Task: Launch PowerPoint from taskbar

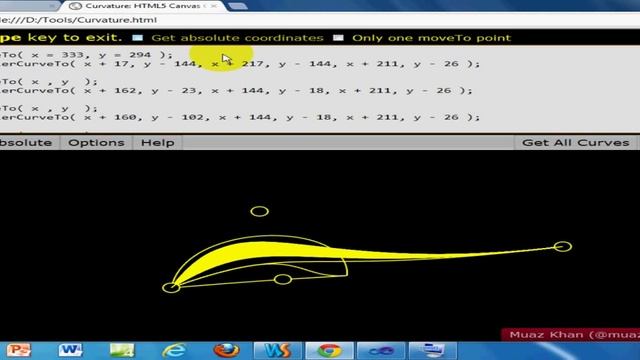Action: click(x=19, y=350)
